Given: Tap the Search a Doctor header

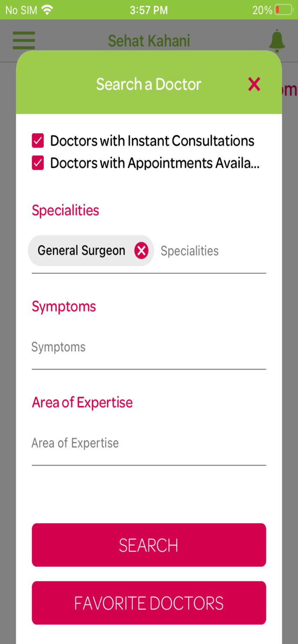Looking at the screenshot, I should [x=148, y=84].
